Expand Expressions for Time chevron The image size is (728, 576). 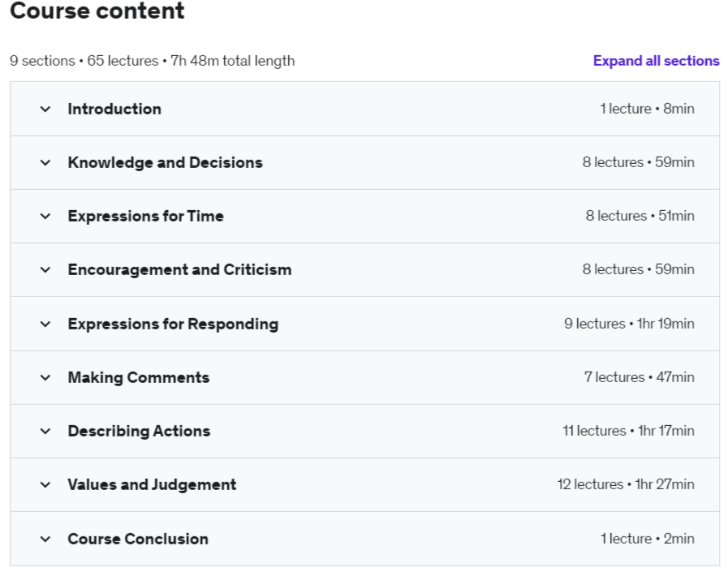(45, 216)
